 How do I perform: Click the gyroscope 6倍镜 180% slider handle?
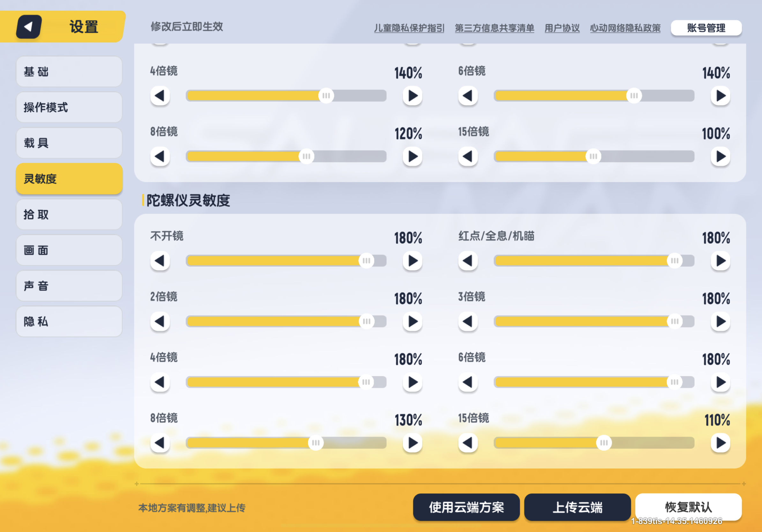(675, 382)
